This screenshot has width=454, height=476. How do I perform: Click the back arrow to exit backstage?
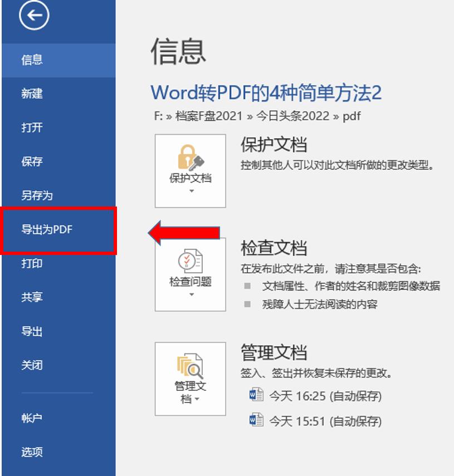[35, 16]
